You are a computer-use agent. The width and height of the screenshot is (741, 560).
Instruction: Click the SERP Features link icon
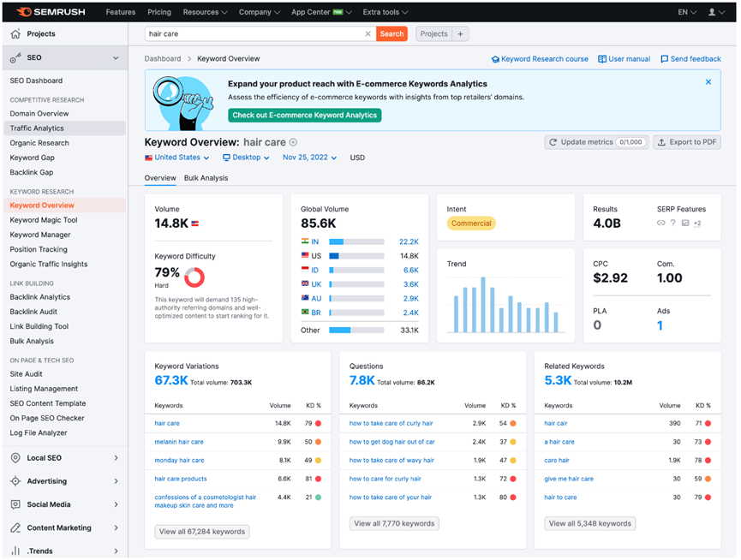coord(660,223)
